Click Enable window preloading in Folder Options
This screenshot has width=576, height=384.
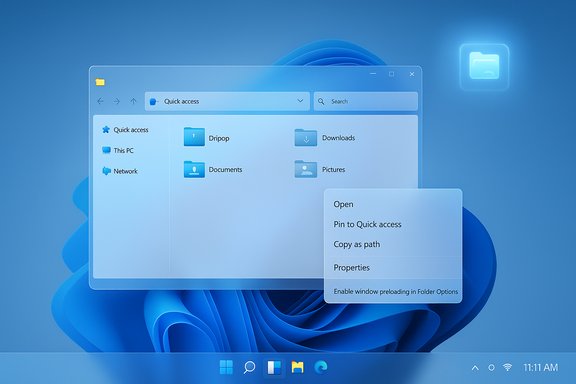point(396,291)
